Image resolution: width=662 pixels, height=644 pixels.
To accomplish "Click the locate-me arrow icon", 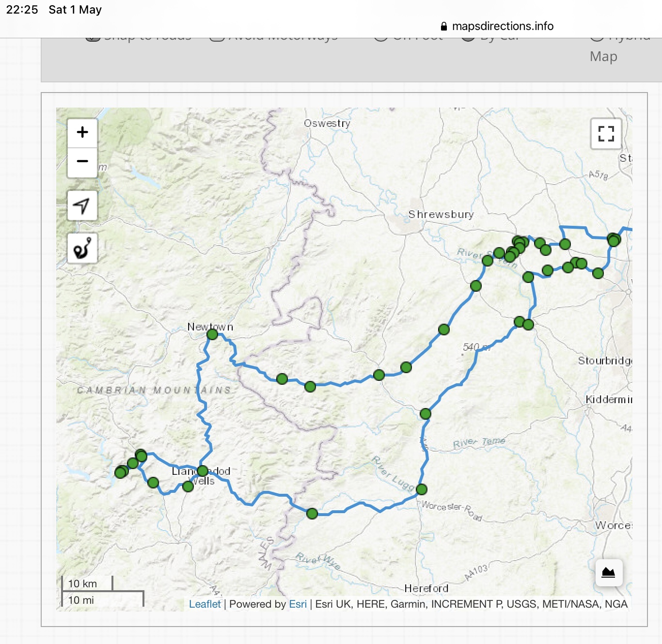I will coord(82,206).
